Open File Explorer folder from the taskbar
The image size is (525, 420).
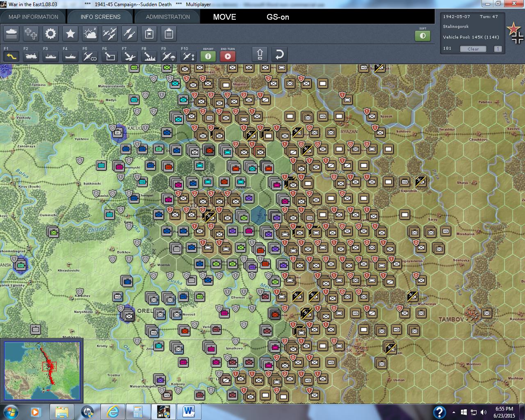62,411
